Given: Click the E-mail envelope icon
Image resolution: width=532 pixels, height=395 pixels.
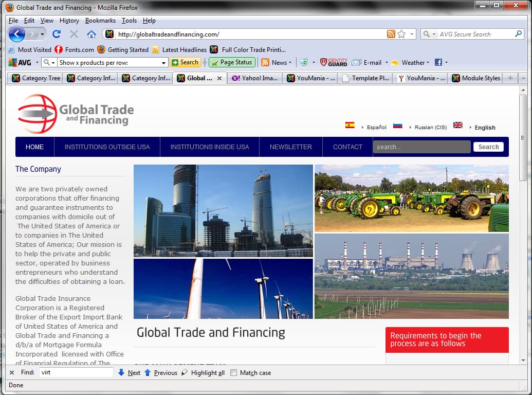Looking at the screenshot, I should pos(356,62).
